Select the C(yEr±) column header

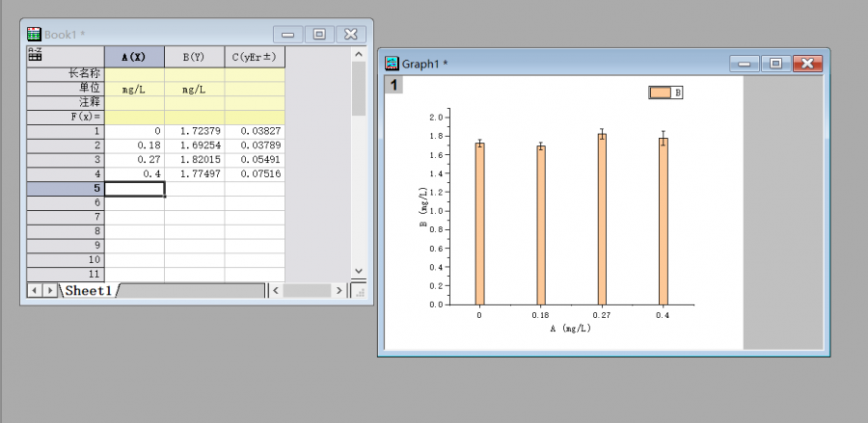point(255,56)
